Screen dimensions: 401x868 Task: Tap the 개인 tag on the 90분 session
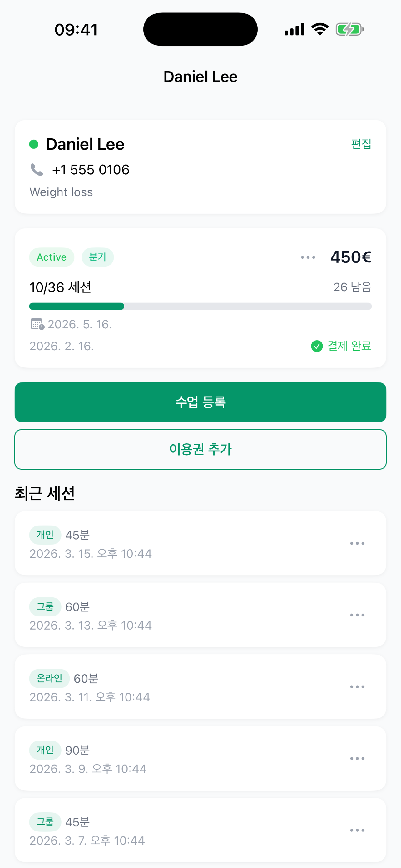45,750
